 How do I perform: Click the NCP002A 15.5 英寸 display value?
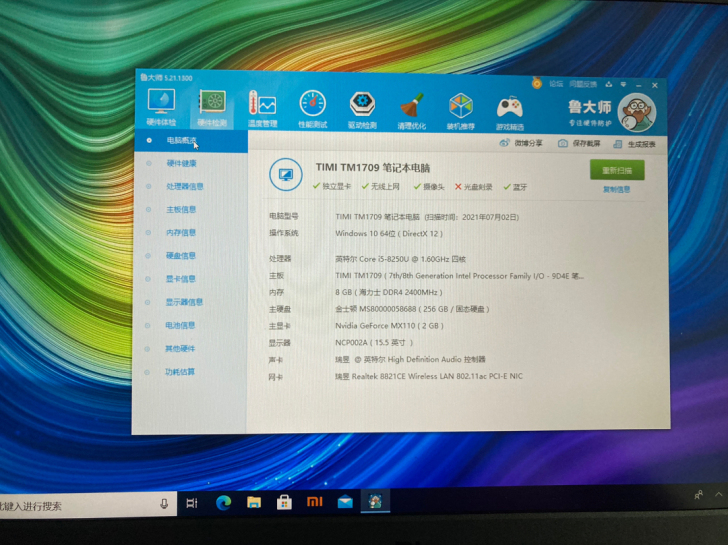tap(374, 343)
